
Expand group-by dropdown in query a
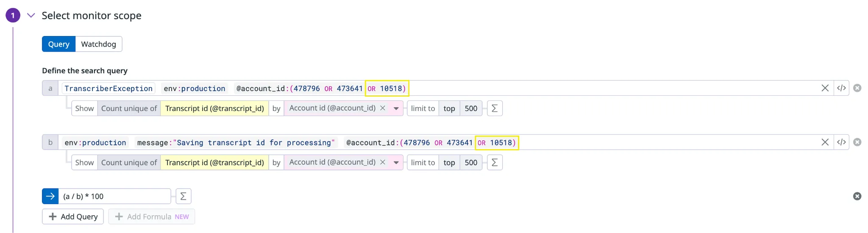(x=396, y=108)
